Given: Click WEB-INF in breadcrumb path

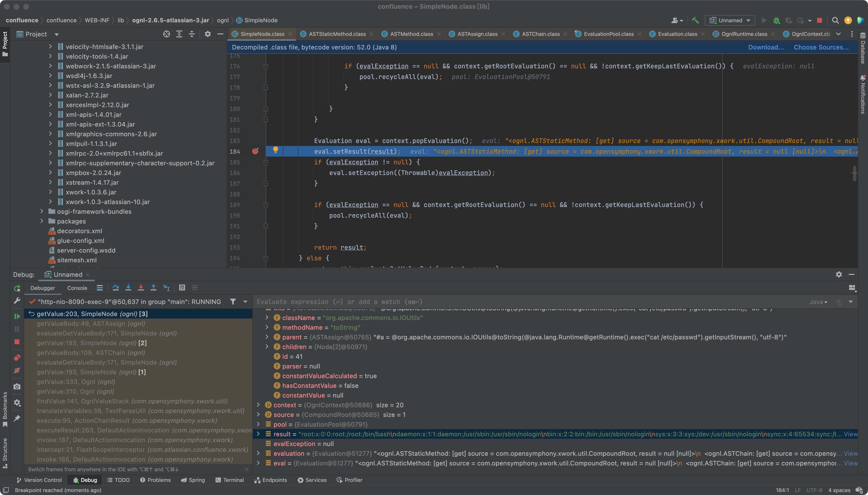Looking at the screenshot, I should tap(97, 20).
